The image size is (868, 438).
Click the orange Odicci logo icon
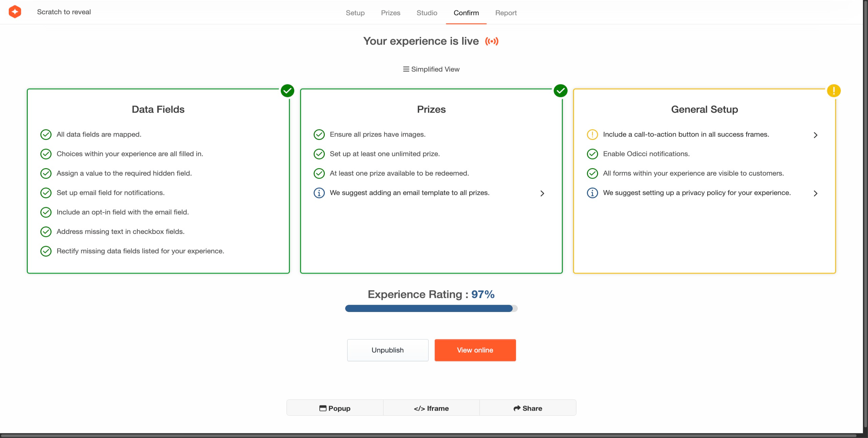tap(15, 12)
